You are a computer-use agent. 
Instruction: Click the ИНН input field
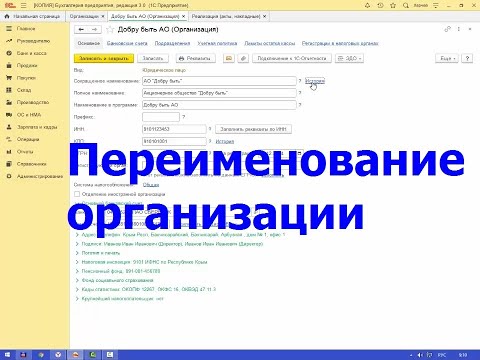tap(174, 129)
